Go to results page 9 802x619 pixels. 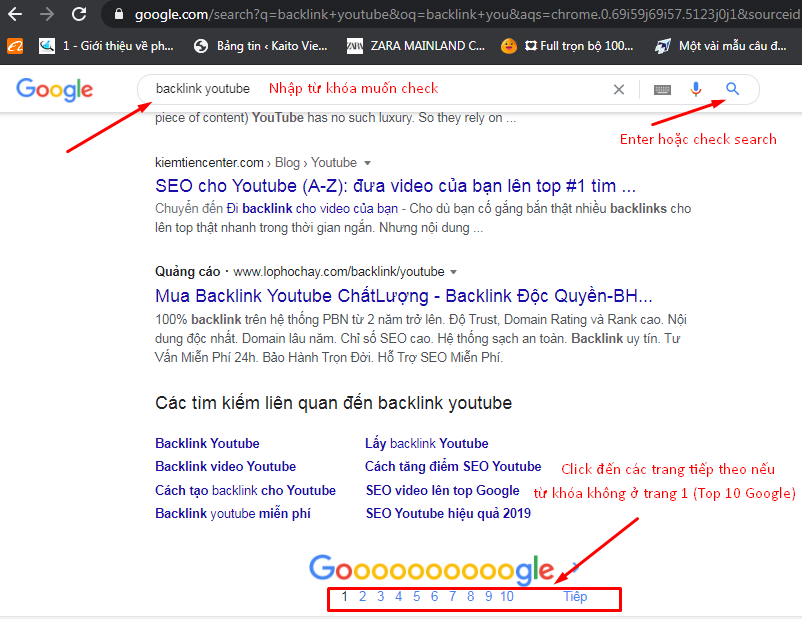pyautogui.click(x=488, y=596)
